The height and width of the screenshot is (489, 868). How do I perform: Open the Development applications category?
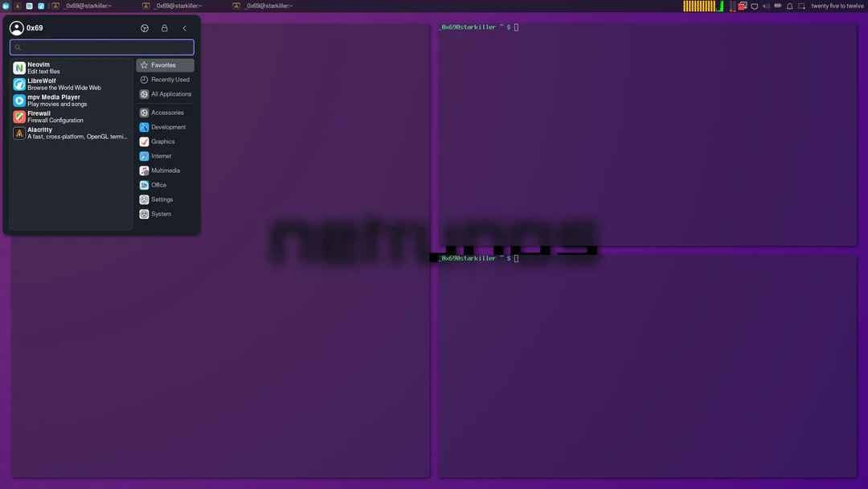(163, 126)
